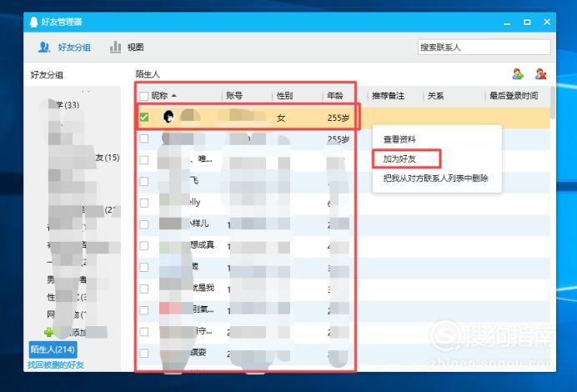Click the 视图 bar chart icon
The width and height of the screenshot is (577, 392).
pos(115,47)
